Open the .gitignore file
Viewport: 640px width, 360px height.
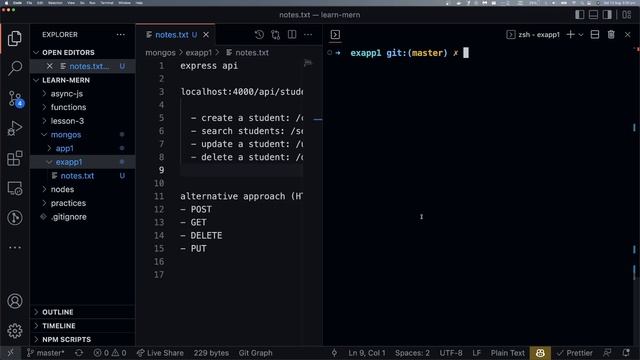82,217
